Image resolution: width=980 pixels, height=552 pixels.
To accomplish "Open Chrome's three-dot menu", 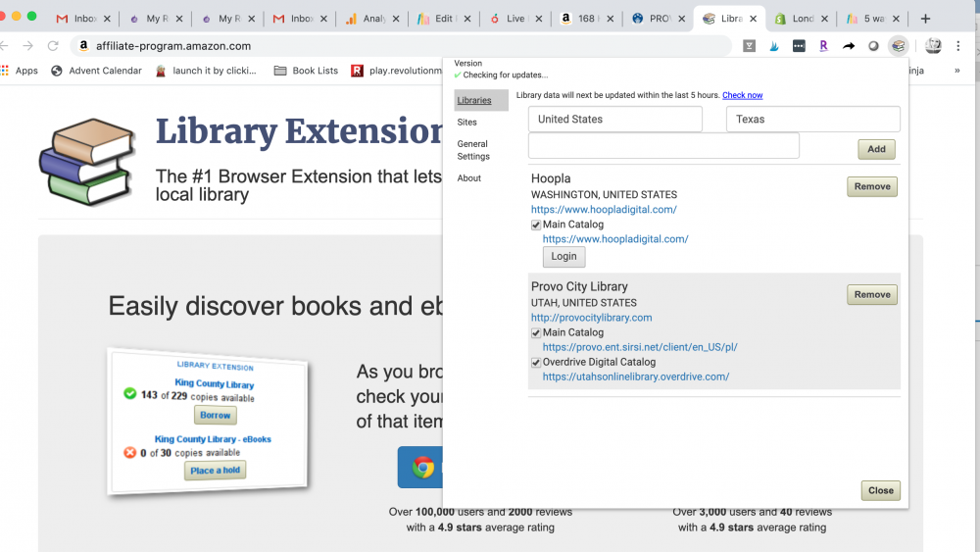I will click(958, 46).
